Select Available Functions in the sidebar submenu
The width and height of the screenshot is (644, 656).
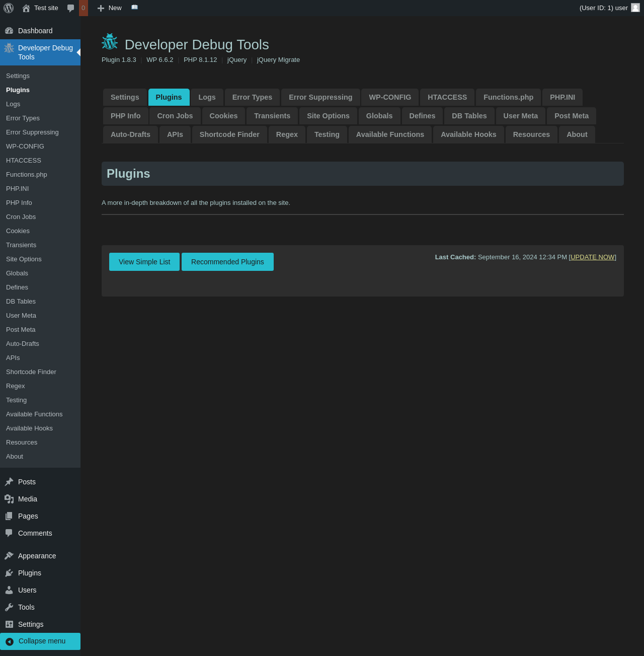tap(34, 414)
